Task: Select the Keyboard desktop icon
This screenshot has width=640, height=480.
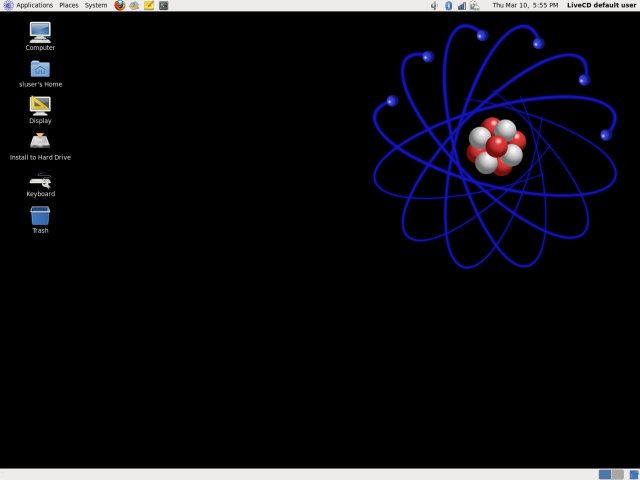Action: click(x=40, y=185)
